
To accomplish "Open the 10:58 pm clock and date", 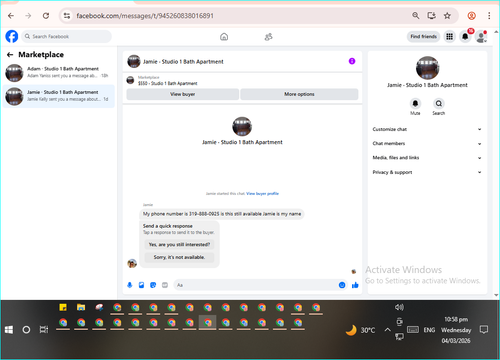I will click(456, 330).
